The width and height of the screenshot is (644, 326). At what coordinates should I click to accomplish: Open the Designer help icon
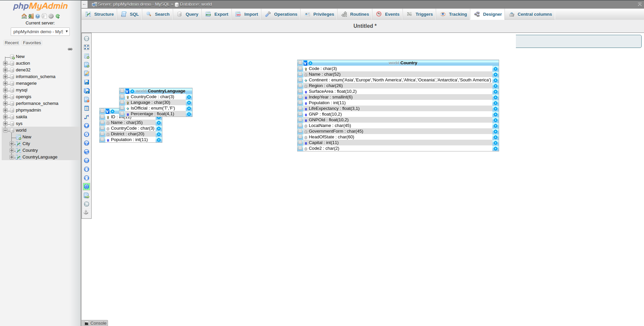(87, 143)
